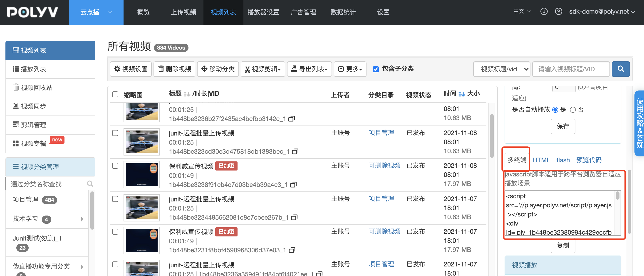Sort by title using sort icon
Viewport: 644px width, 276px height.
click(187, 94)
